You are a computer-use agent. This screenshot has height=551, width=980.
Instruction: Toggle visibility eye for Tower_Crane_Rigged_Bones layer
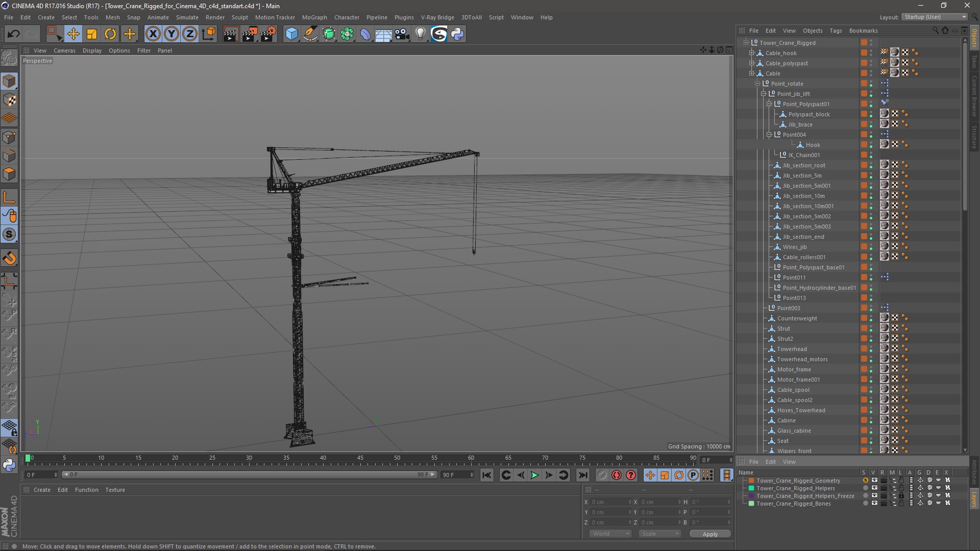(874, 504)
